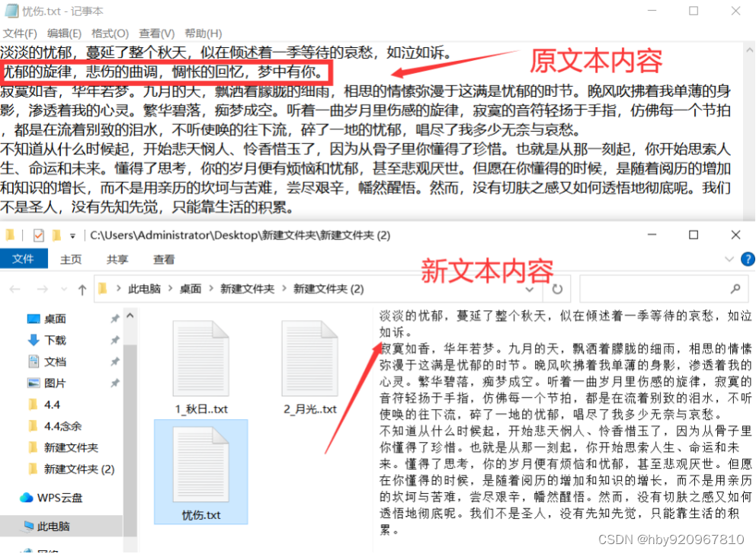Click the search magnifier icon
756x554 pixels.
(x=735, y=290)
